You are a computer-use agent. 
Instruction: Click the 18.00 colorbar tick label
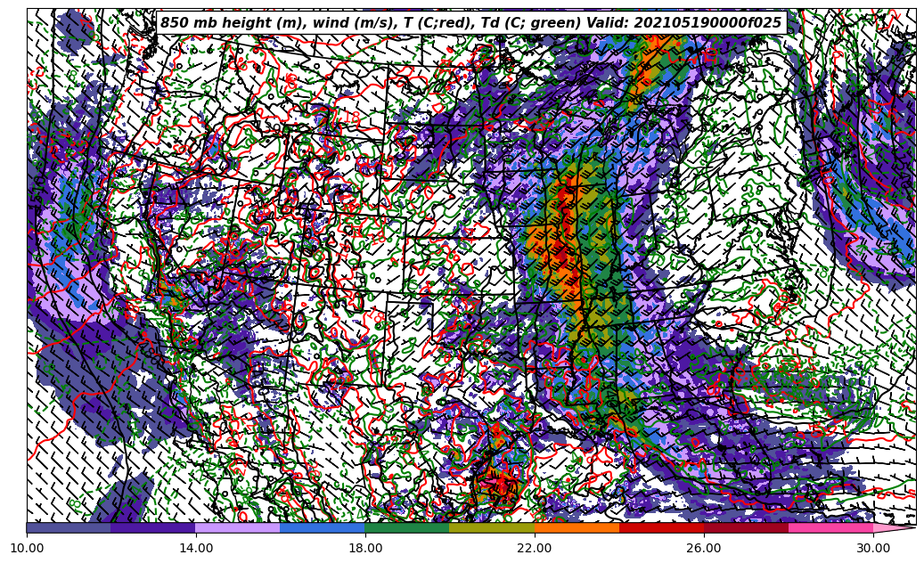point(365,548)
